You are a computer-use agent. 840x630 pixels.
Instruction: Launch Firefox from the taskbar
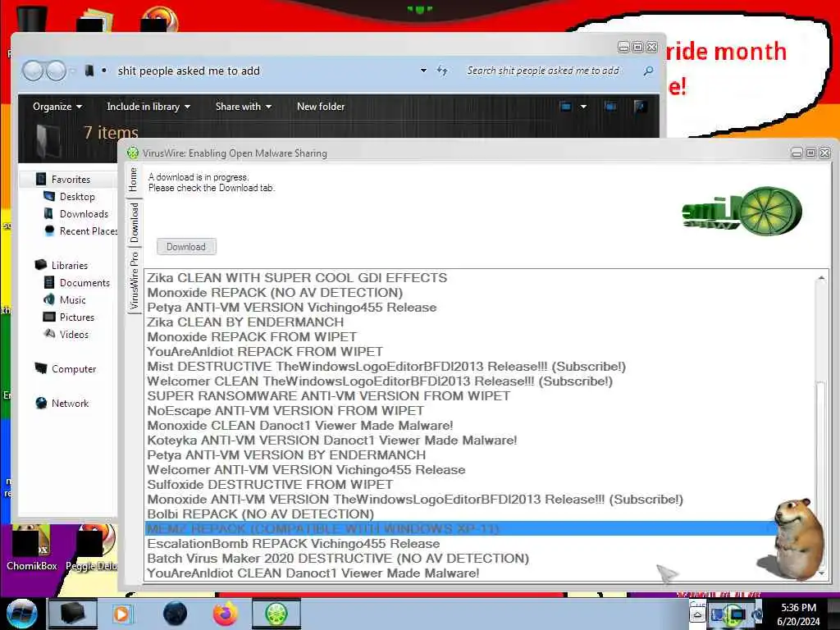point(225,614)
